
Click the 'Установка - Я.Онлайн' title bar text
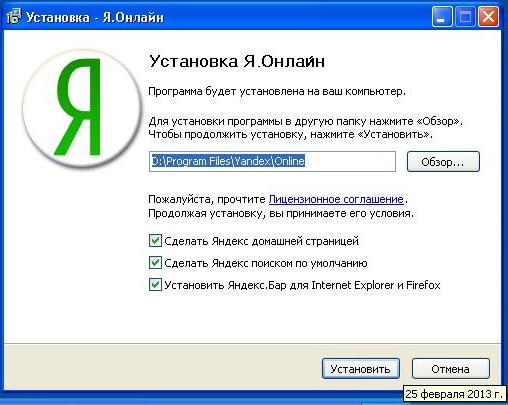click(95, 17)
